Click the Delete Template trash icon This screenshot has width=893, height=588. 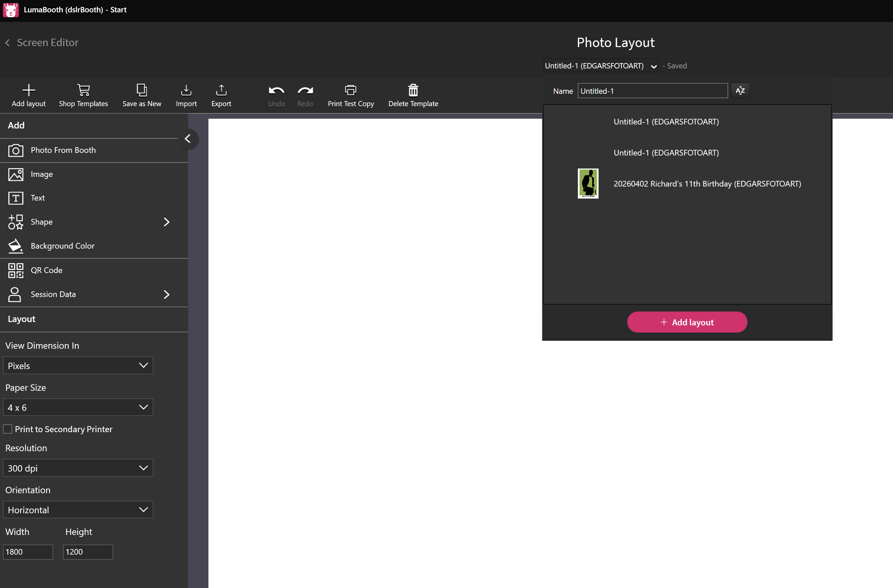pos(413,90)
